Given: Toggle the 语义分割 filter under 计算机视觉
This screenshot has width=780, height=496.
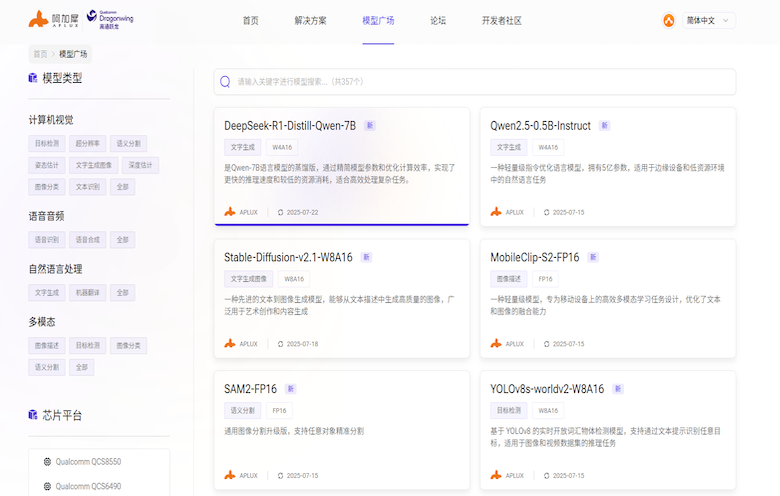Looking at the screenshot, I should (128, 143).
